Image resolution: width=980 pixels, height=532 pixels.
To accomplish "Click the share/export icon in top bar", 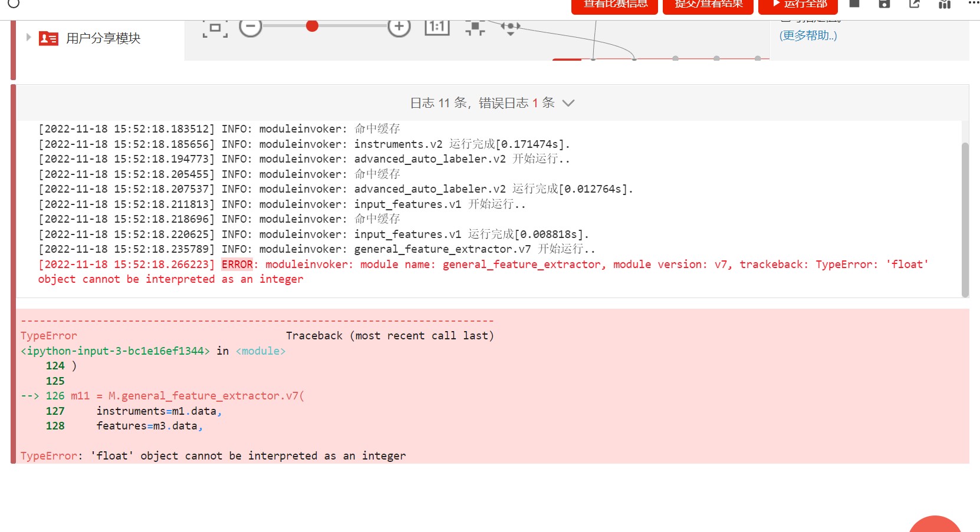I will (x=915, y=4).
